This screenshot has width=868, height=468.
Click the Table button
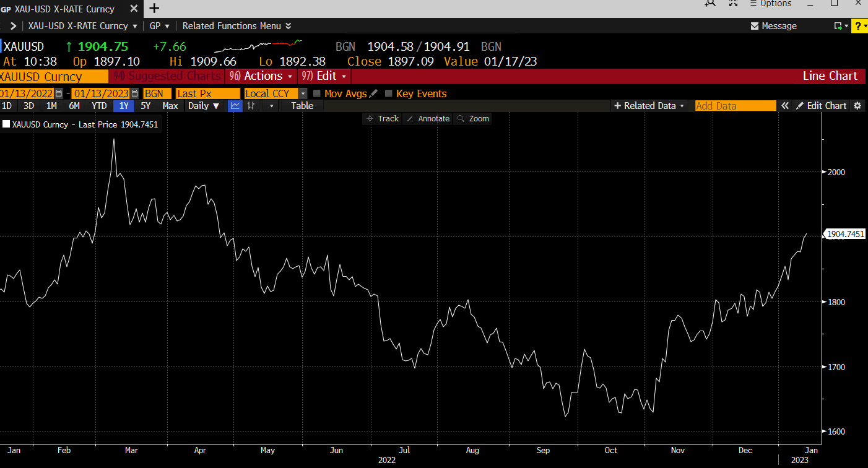click(302, 106)
